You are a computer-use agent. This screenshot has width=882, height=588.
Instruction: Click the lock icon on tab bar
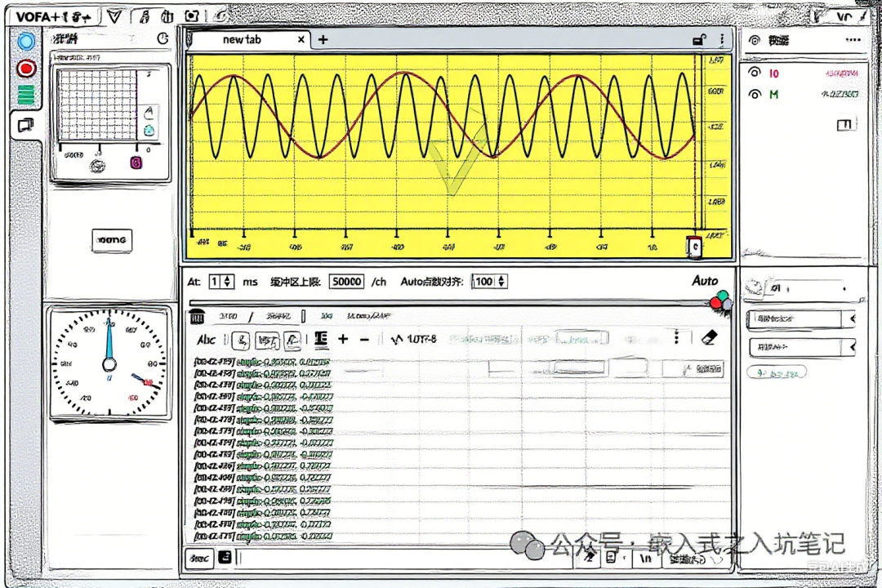tap(699, 39)
